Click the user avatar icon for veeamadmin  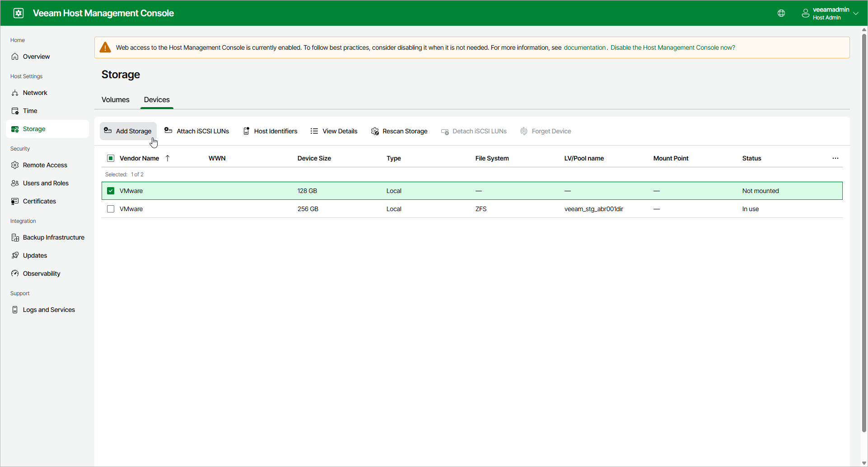pyautogui.click(x=805, y=13)
